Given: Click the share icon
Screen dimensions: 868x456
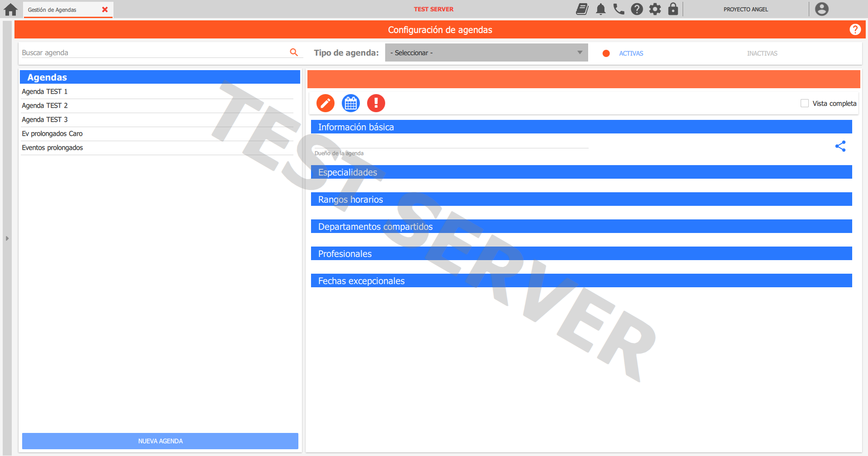Looking at the screenshot, I should [840, 146].
